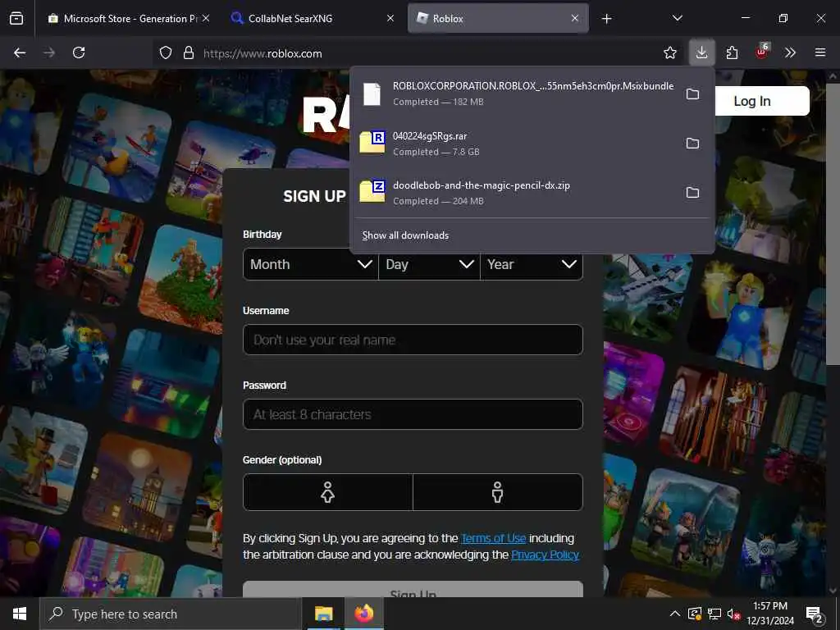Click the Sign Up button

pos(413,590)
